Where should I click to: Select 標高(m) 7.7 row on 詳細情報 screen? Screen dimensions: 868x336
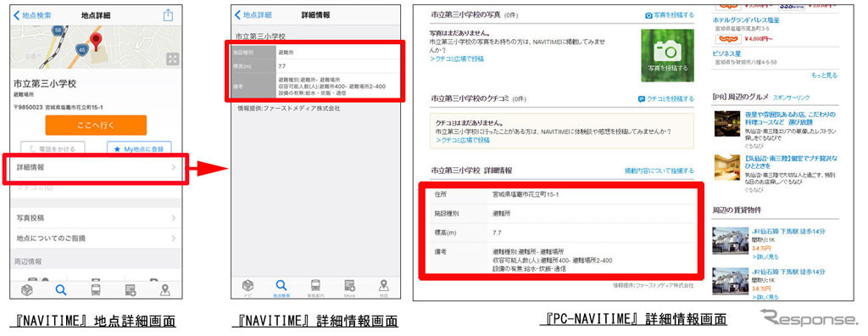coord(314,66)
